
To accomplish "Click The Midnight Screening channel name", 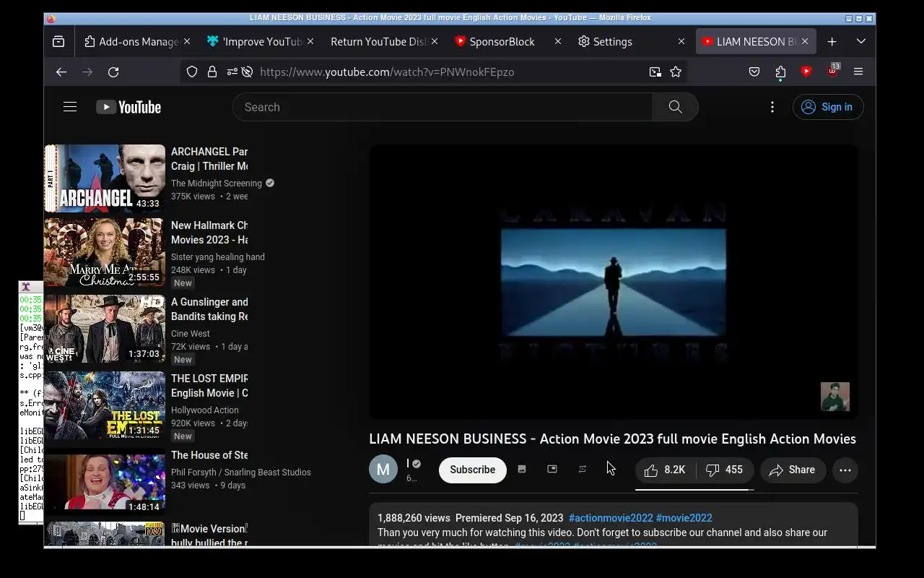I will click(217, 184).
